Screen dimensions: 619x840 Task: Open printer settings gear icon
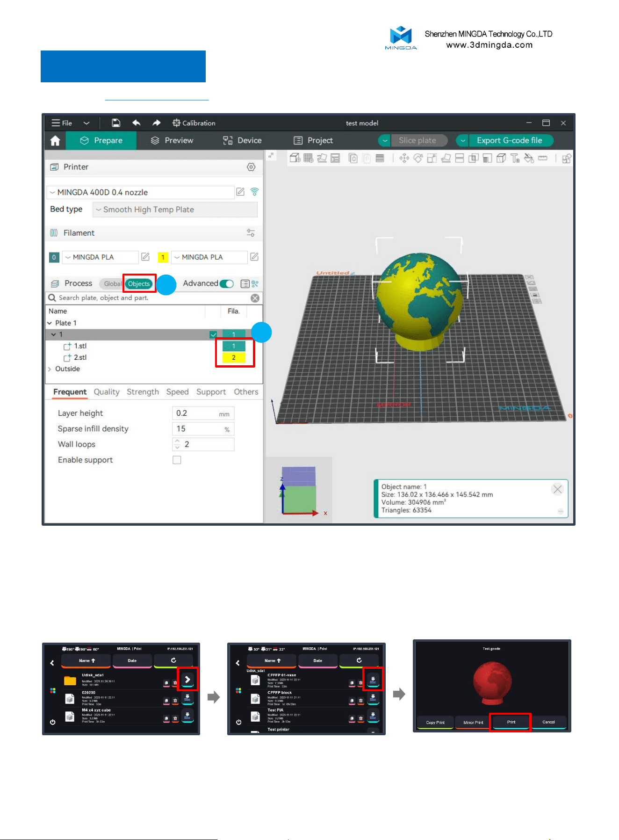[x=251, y=167]
